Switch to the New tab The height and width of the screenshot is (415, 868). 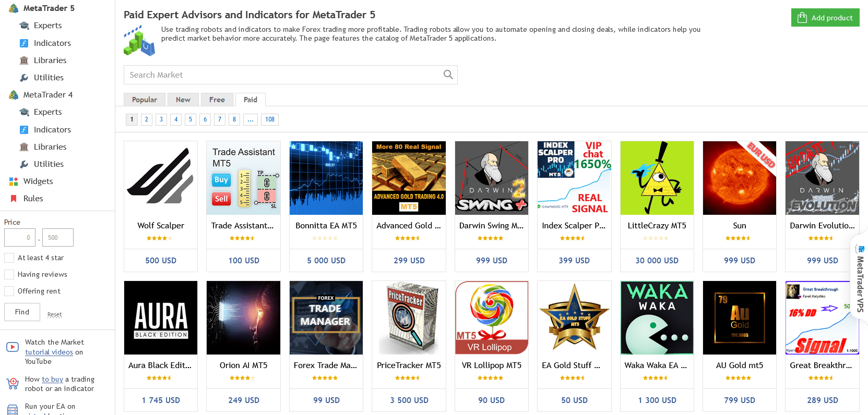183,100
